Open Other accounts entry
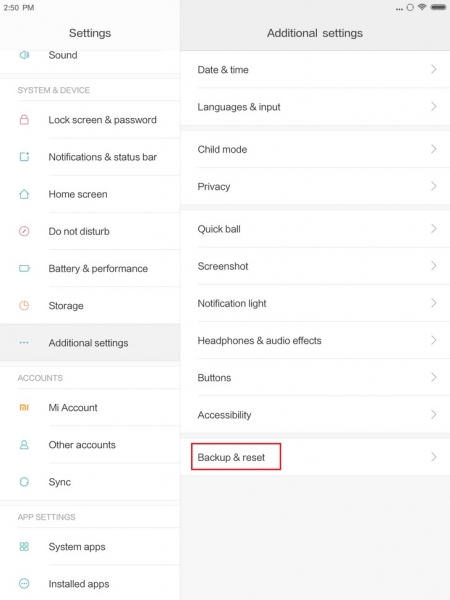450x600 pixels. tap(90, 445)
